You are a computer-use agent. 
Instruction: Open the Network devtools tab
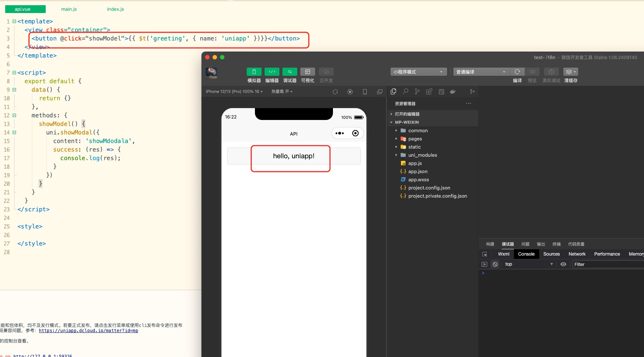point(577,254)
